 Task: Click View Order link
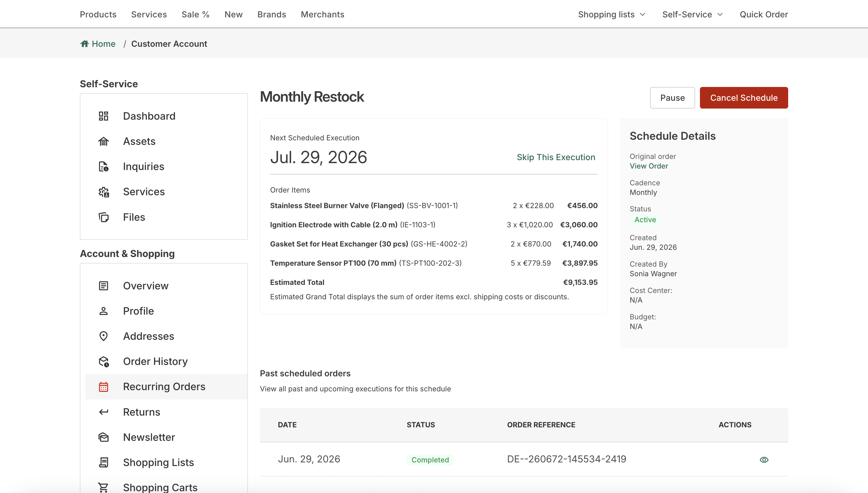coord(649,166)
